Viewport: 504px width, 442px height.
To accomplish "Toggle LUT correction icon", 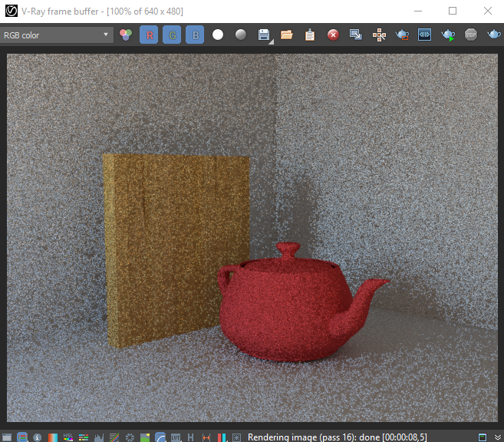I will (176, 437).
